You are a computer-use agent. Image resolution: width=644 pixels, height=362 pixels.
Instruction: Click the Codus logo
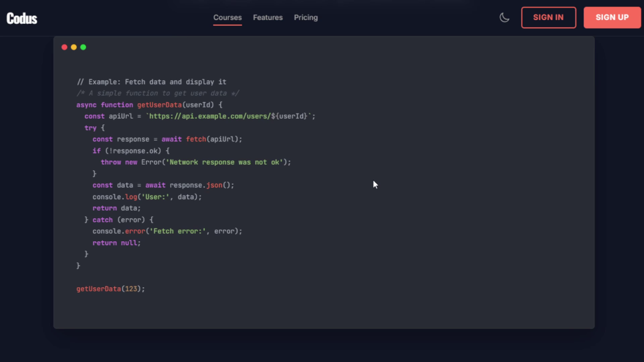coord(22,18)
